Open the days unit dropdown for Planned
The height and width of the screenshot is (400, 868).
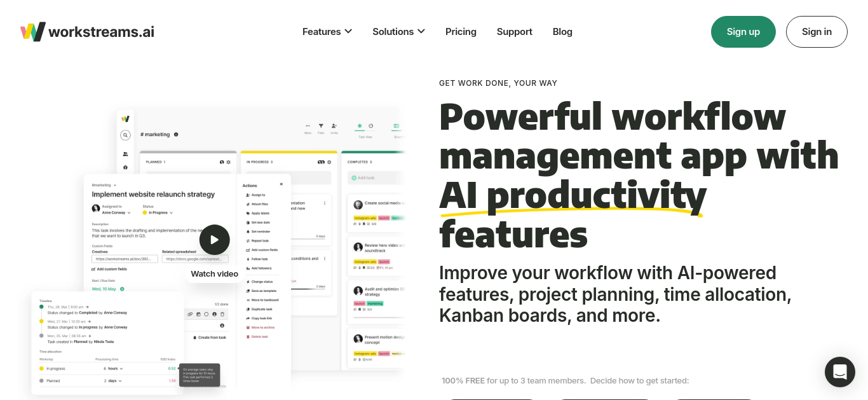coord(114,380)
